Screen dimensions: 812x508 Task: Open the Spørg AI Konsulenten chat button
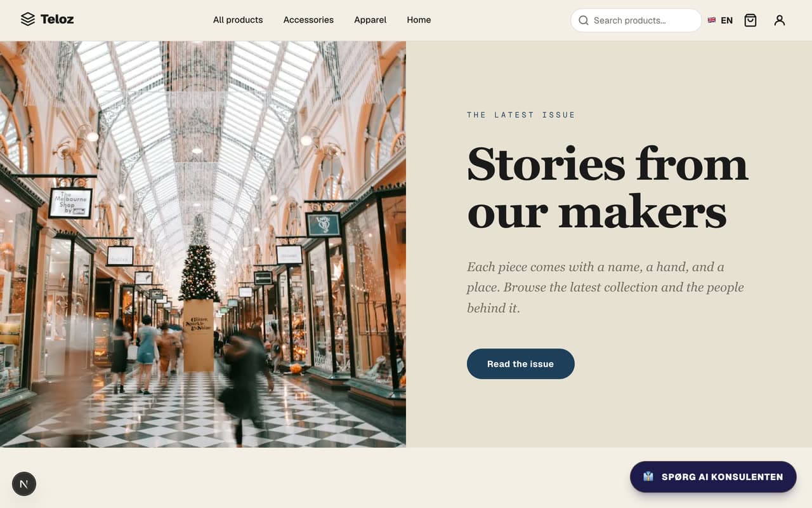pyautogui.click(x=713, y=477)
